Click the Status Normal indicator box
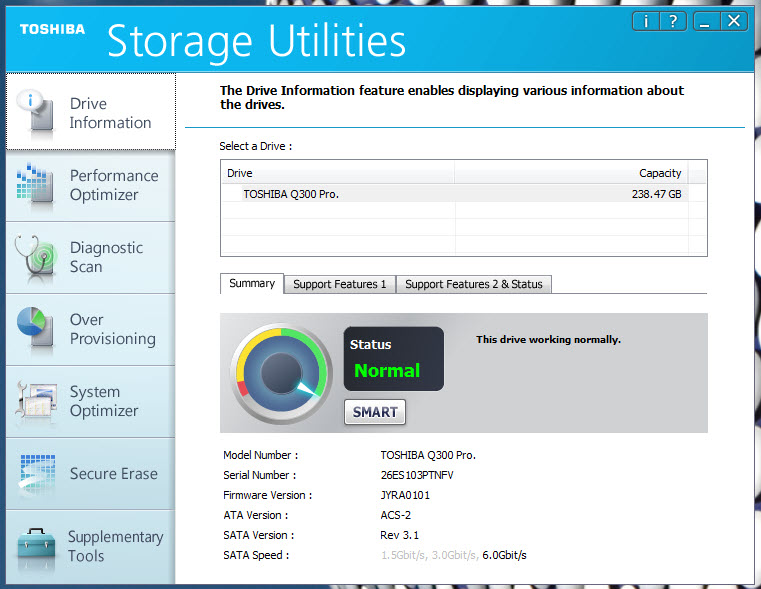The width and height of the screenshot is (761, 589). [x=394, y=359]
